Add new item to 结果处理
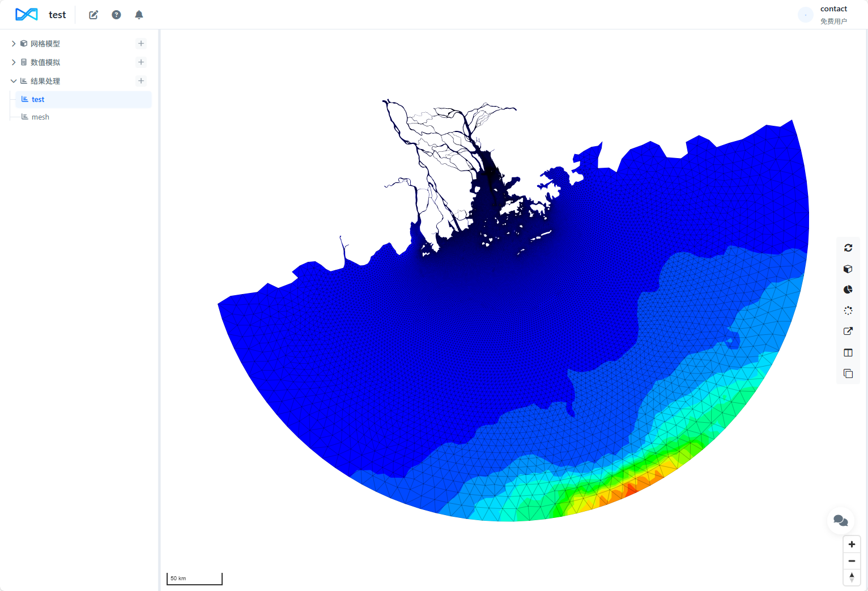This screenshot has width=868, height=591. pyautogui.click(x=141, y=81)
